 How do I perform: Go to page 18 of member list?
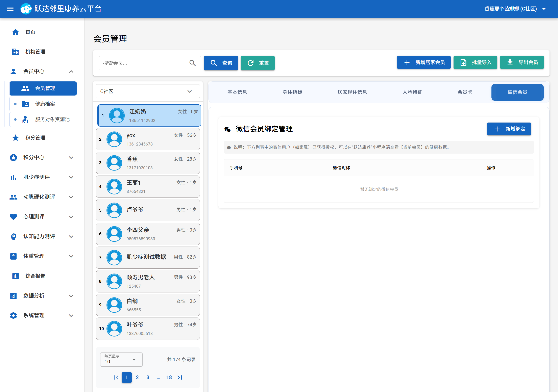click(x=169, y=377)
